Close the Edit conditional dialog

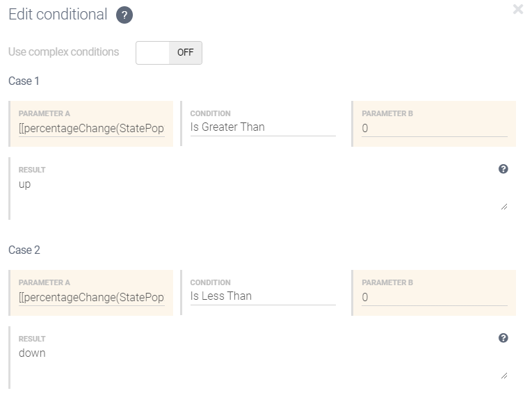(x=517, y=10)
